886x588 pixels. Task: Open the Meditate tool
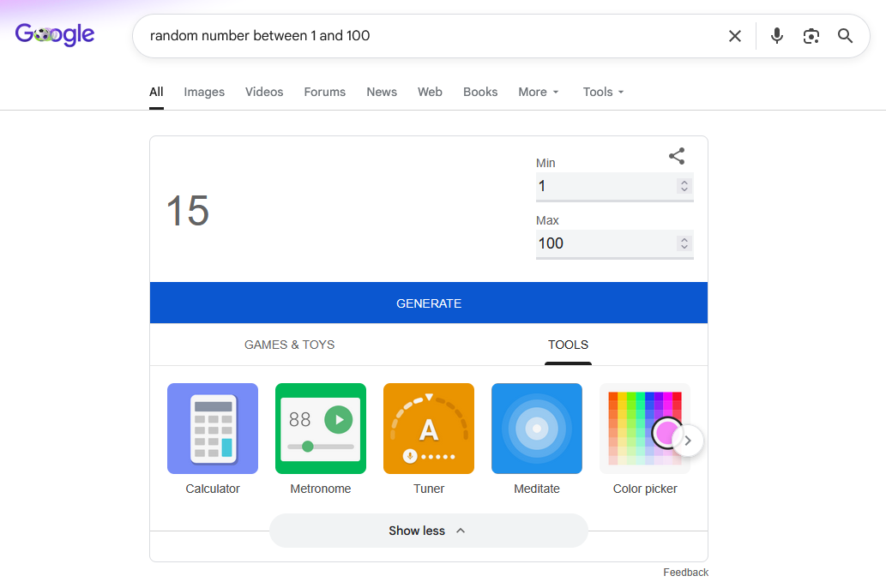click(x=537, y=429)
